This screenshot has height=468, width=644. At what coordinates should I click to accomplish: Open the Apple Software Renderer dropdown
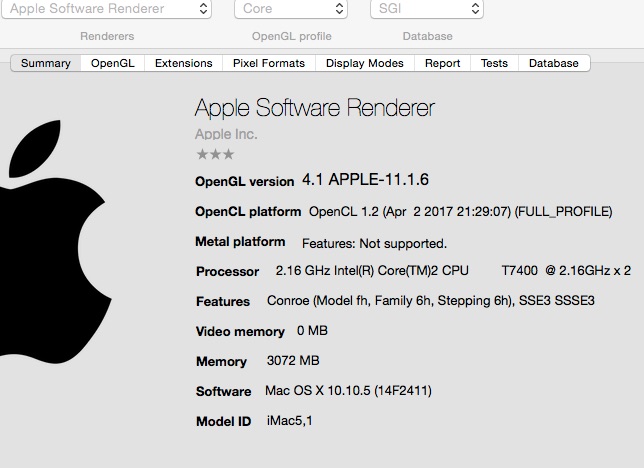(x=107, y=9)
